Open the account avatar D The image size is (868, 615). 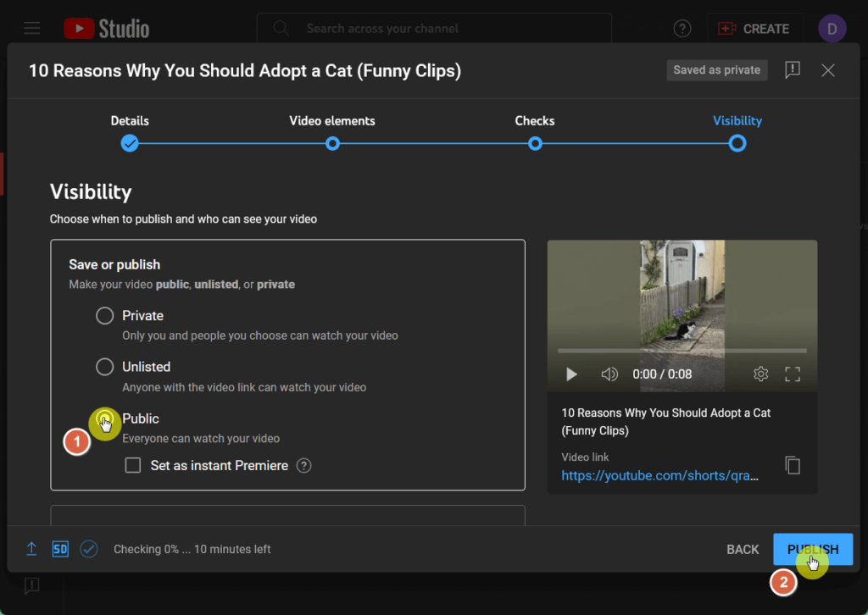[832, 28]
